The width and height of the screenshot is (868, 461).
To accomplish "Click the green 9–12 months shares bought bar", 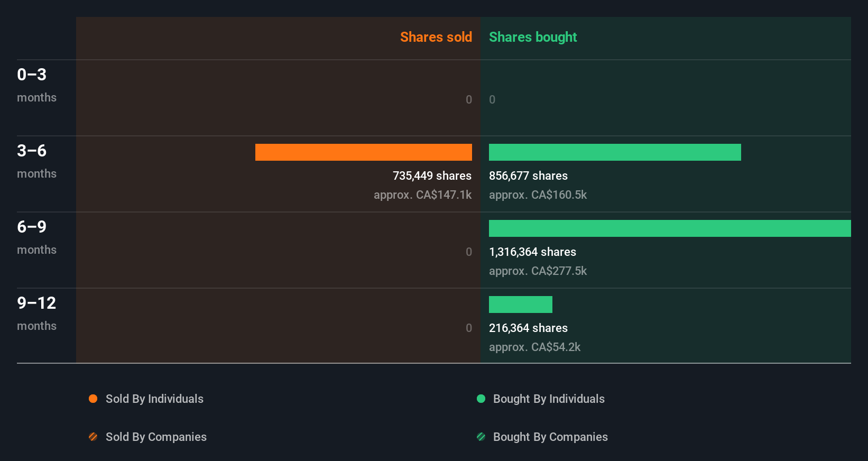I will pyautogui.click(x=521, y=305).
